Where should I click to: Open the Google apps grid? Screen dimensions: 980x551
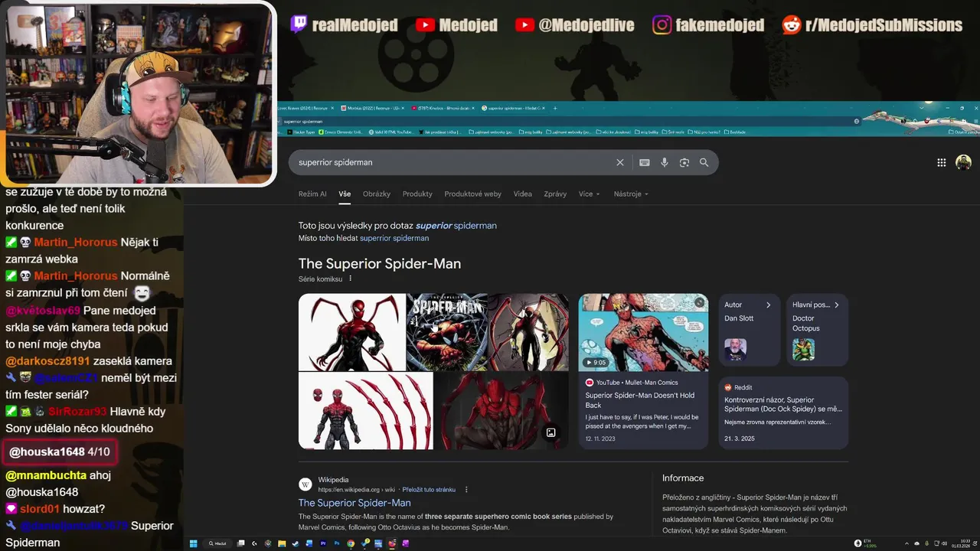(942, 162)
